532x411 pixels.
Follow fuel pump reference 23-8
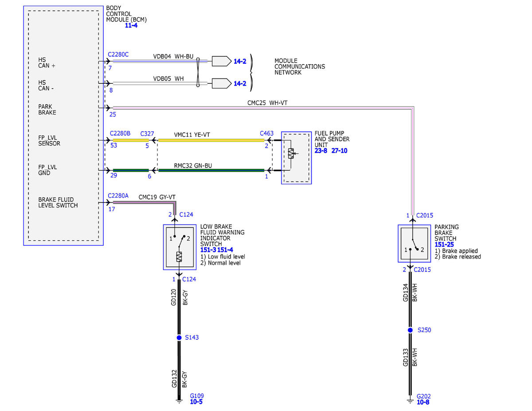coord(321,151)
